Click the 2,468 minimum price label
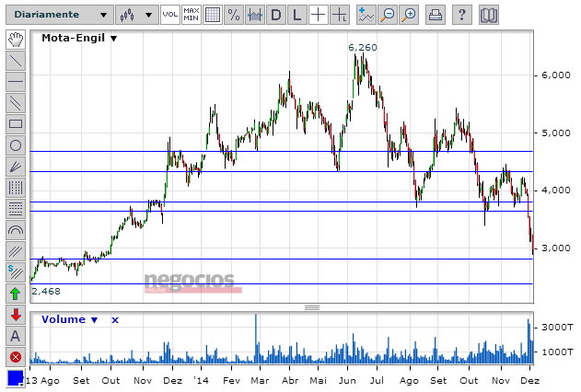Image resolution: width=581 pixels, height=392 pixels. [x=46, y=292]
